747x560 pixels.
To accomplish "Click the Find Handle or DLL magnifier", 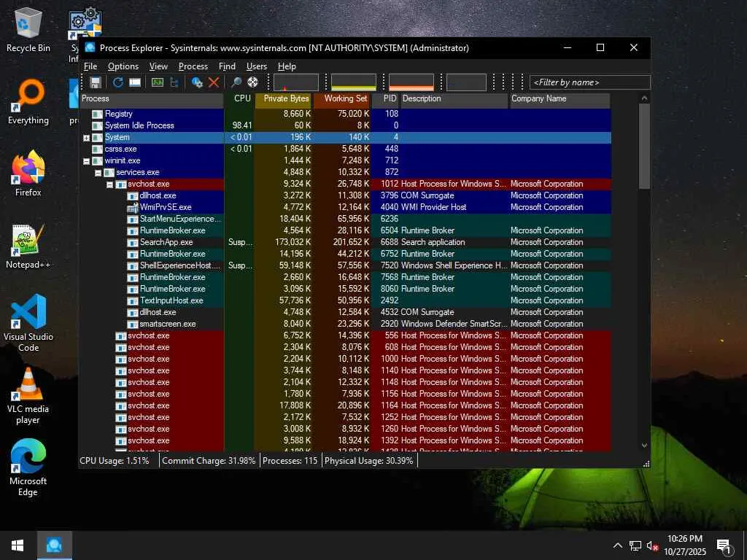I will 236,82.
